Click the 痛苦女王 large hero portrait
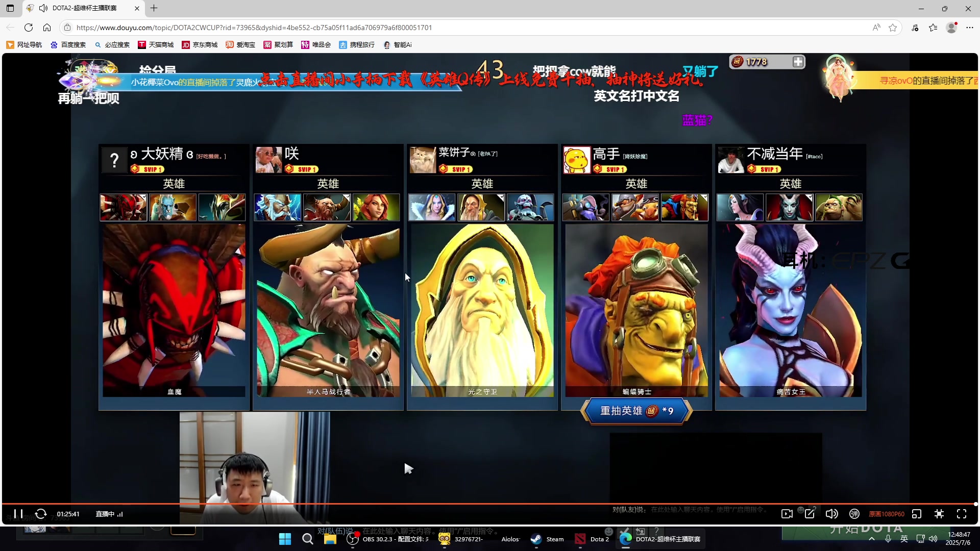This screenshot has width=980, height=551. (x=791, y=310)
